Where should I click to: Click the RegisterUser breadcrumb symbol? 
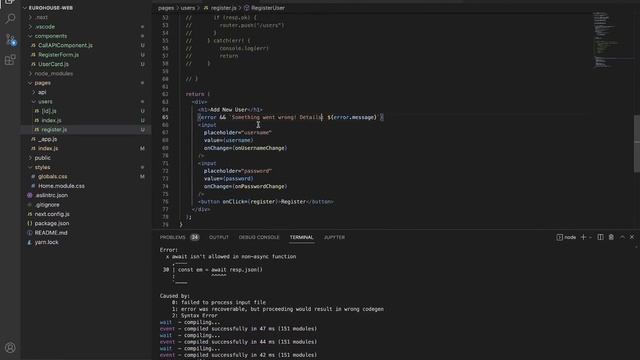[x=268, y=8]
